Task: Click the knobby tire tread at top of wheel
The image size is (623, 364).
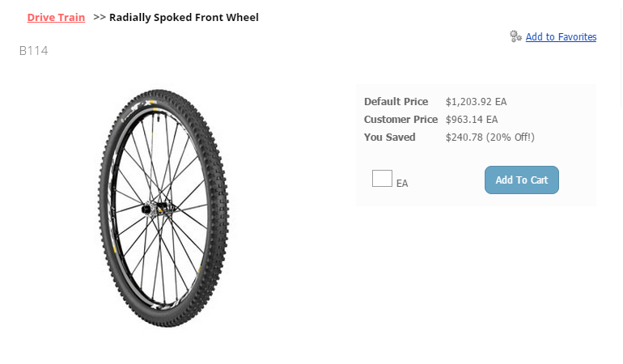Action: [x=159, y=95]
